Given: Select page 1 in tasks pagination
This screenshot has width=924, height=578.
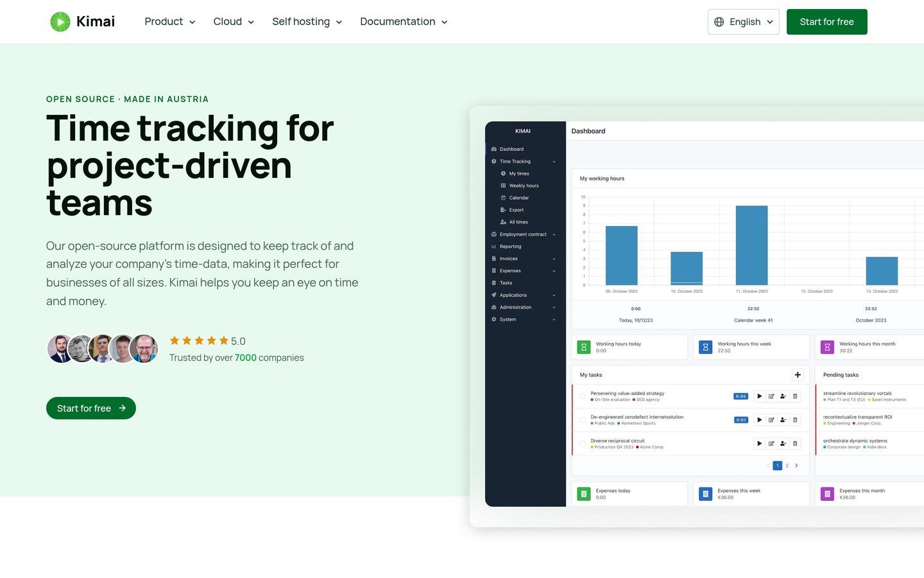Looking at the screenshot, I should pos(778,466).
